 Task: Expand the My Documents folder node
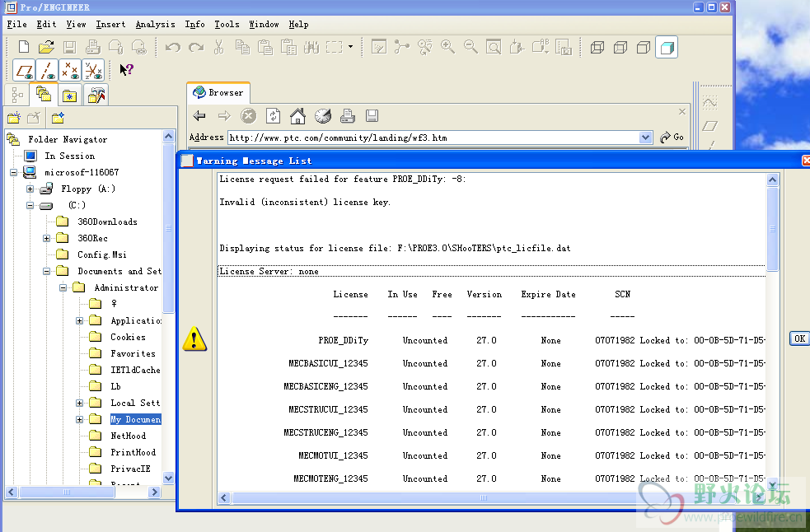click(80, 419)
